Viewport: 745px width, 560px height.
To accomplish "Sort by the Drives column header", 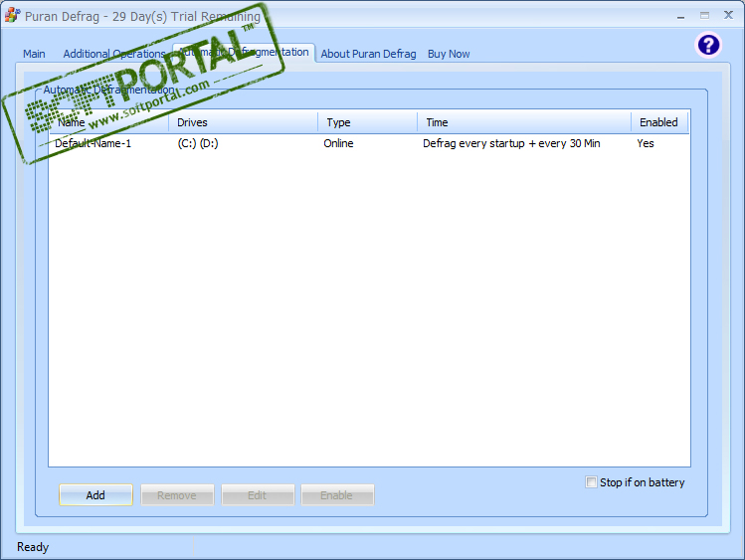I will click(244, 122).
